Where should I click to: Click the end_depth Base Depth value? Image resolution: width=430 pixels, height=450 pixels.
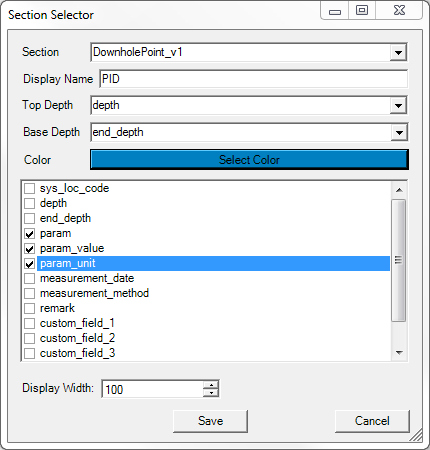(118, 132)
